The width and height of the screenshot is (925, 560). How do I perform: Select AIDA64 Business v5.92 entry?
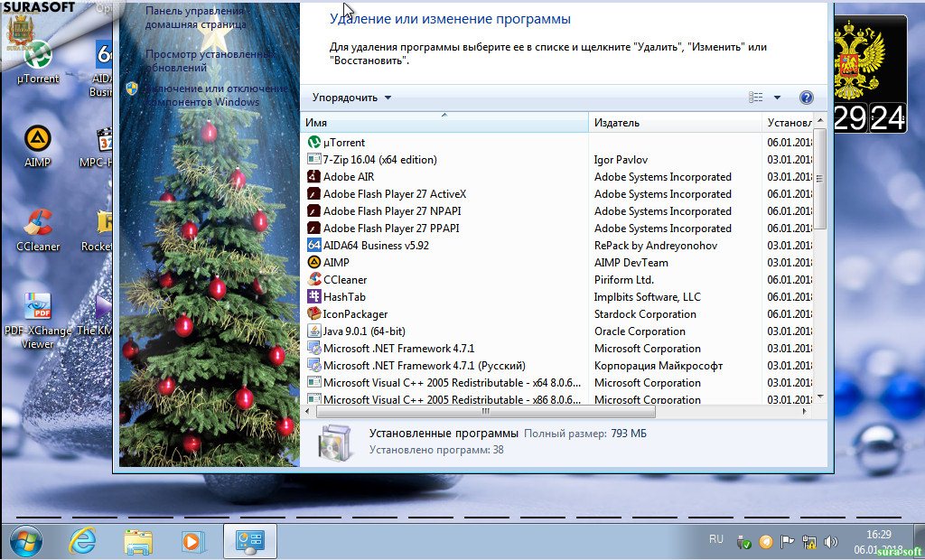click(x=376, y=245)
